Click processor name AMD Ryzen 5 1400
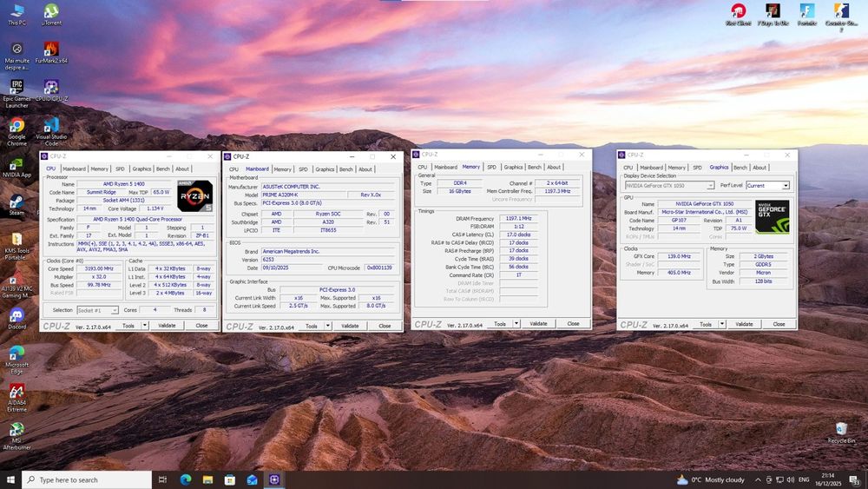This screenshot has width=868, height=489. 124,184
